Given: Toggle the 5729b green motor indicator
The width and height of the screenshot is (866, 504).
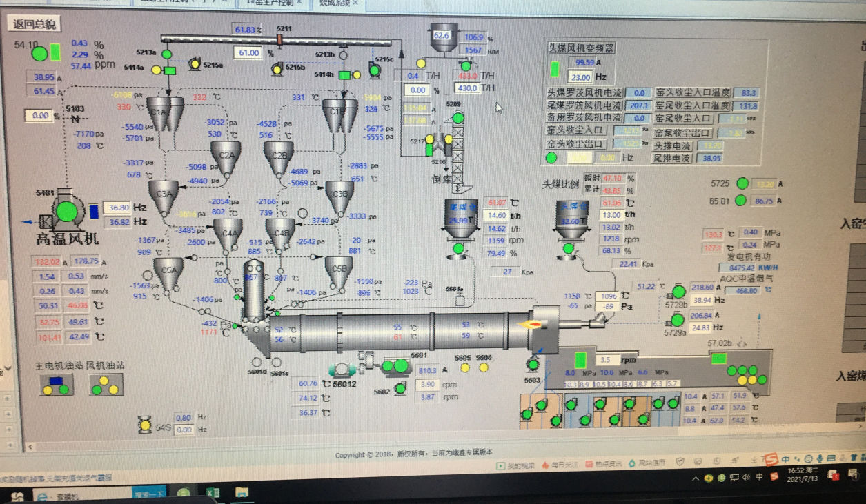Looking at the screenshot, I should (x=677, y=290).
